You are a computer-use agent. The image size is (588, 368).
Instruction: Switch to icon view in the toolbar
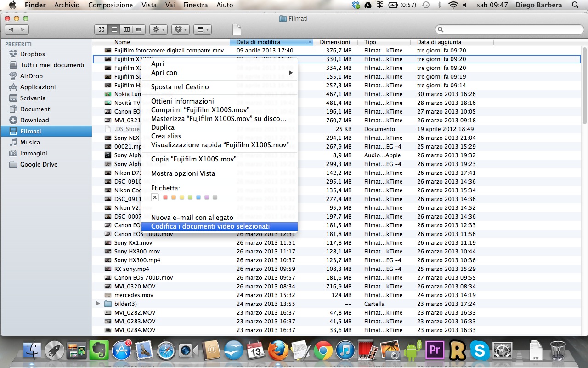click(x=102, y=29)
